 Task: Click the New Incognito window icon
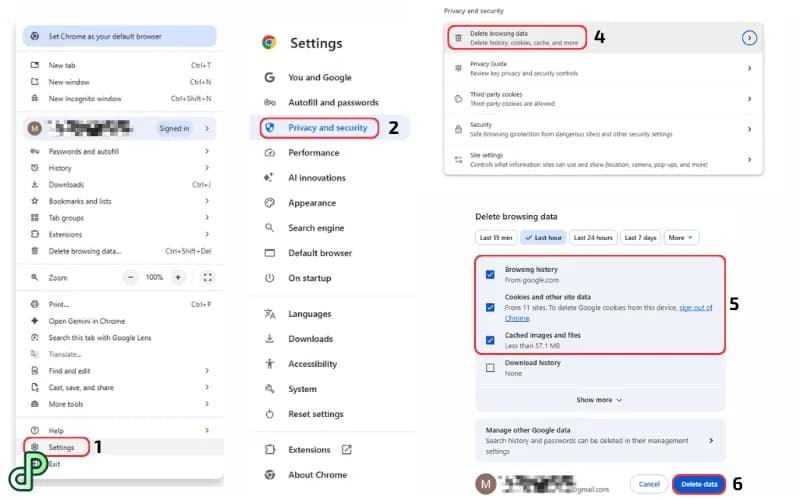(35, 98)
